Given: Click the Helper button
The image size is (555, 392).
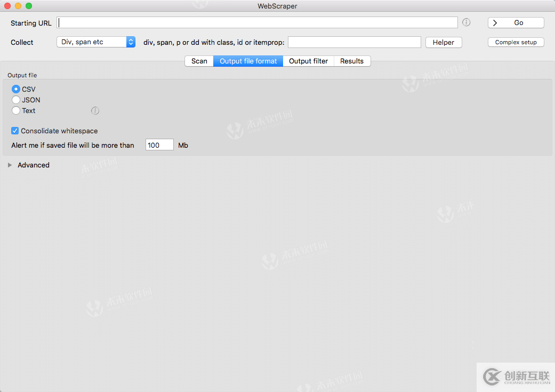Looking at the screenshot, I should pos(443,43).
